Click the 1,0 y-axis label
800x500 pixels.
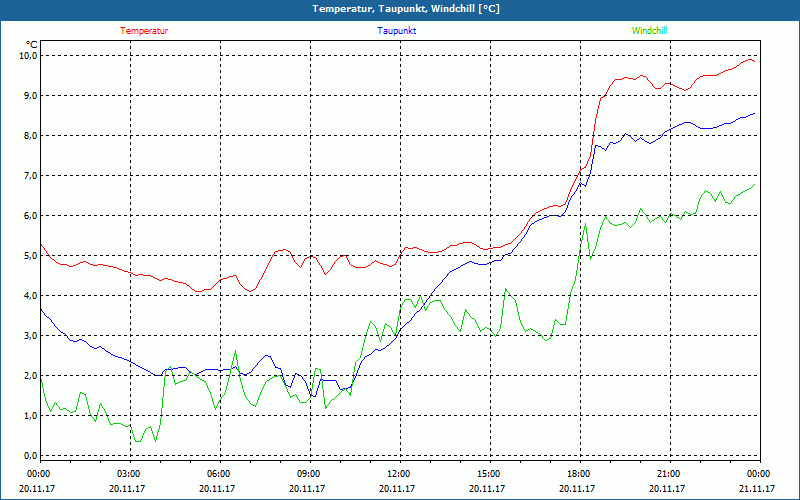[x=29, y=415]
